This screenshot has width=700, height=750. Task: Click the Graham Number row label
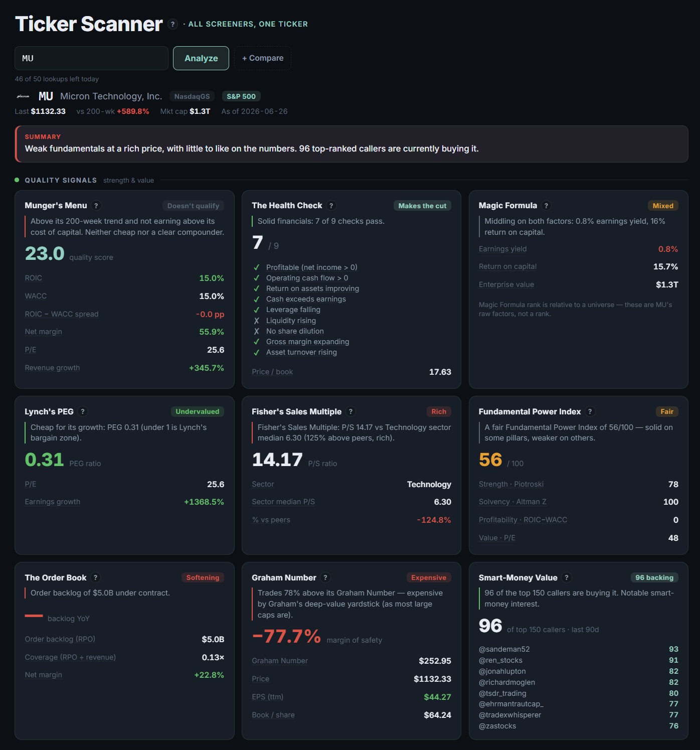click(280, 661)
